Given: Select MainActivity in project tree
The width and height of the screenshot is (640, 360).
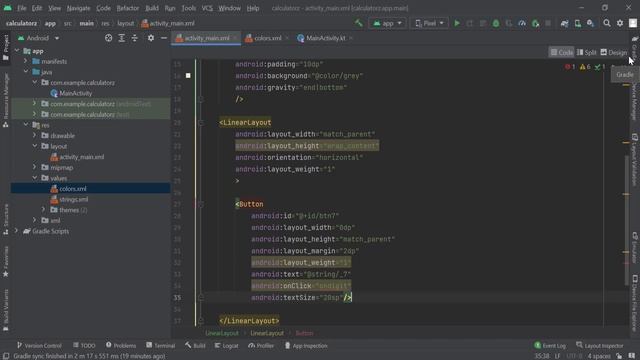Looking at the screenshot, I should coord(76,93).
